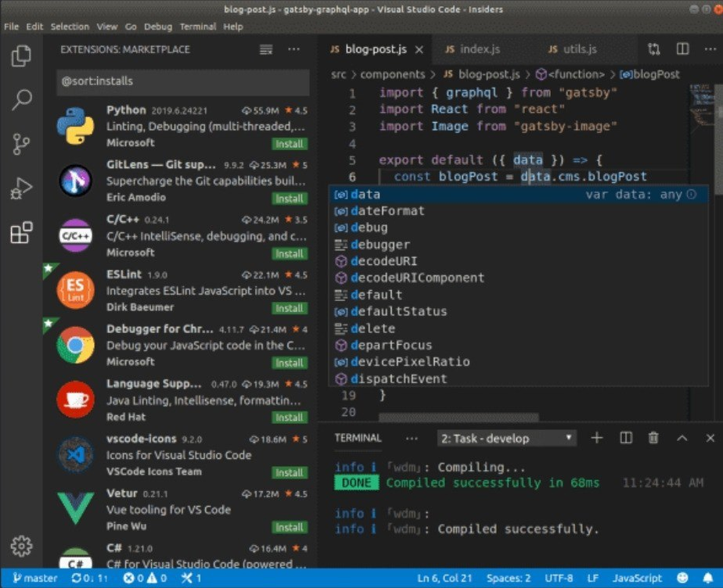Image resolution: width=723 pixels, height=588 pixels.
Task: Switch to the index.js tab
Action: (472, 49)
